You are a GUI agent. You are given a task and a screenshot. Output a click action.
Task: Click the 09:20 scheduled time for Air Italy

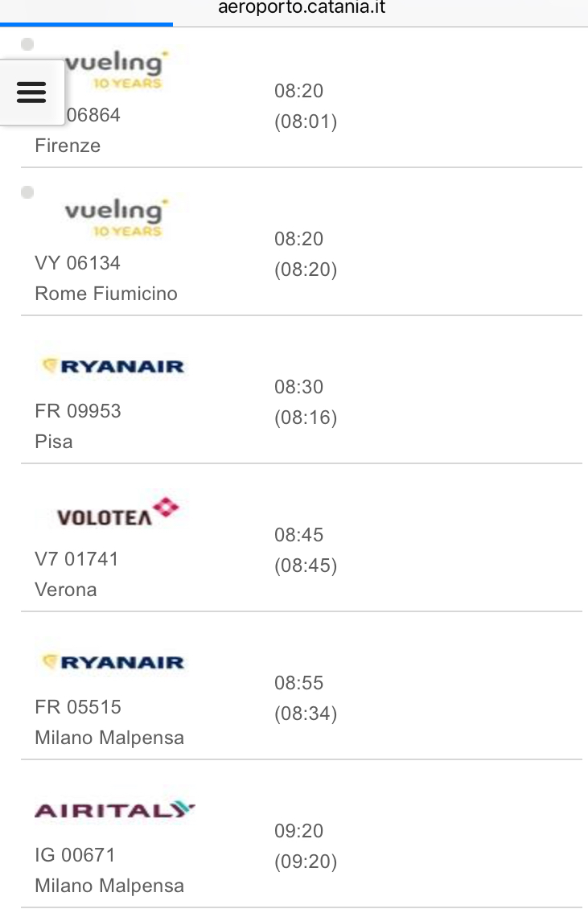pyautogui.click(x=298, y=831)
